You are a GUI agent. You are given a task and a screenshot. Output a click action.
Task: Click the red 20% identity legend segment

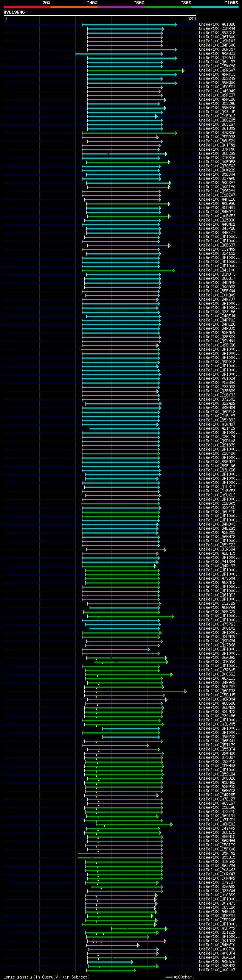27,7
